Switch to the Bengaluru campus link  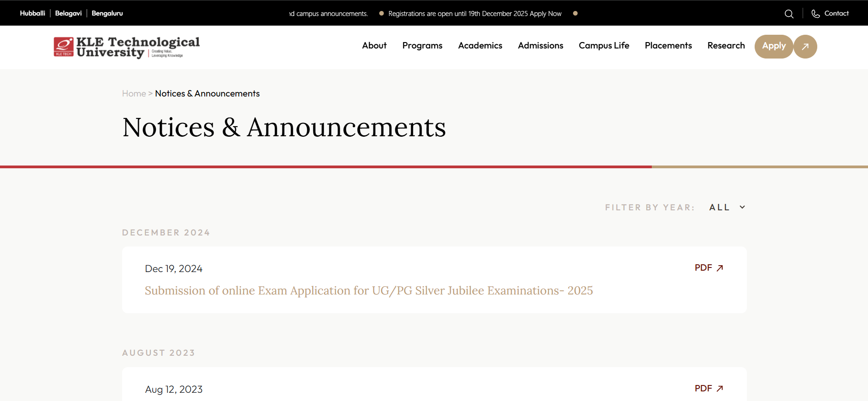tap(107, 13)
